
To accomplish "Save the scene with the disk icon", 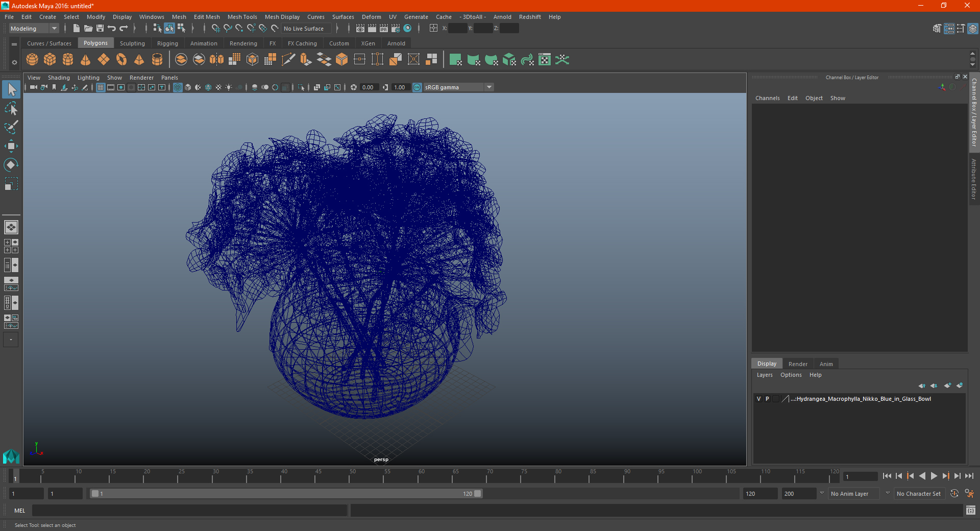I will pyautogui.click(x=100, y=29).
